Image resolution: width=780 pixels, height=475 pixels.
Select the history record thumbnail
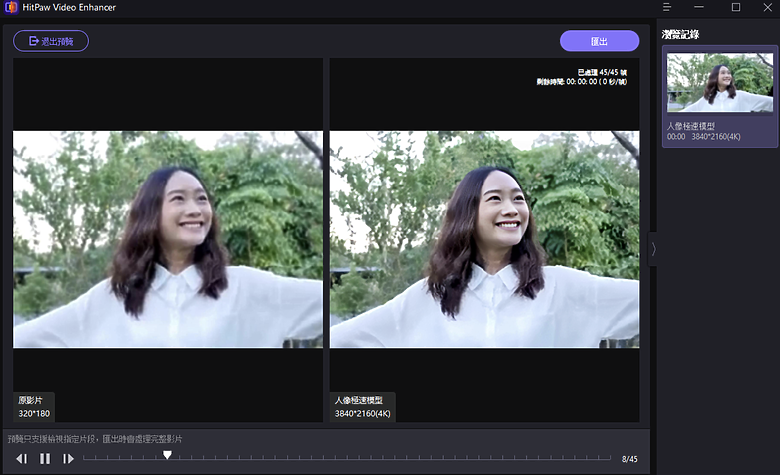(720, 83)
